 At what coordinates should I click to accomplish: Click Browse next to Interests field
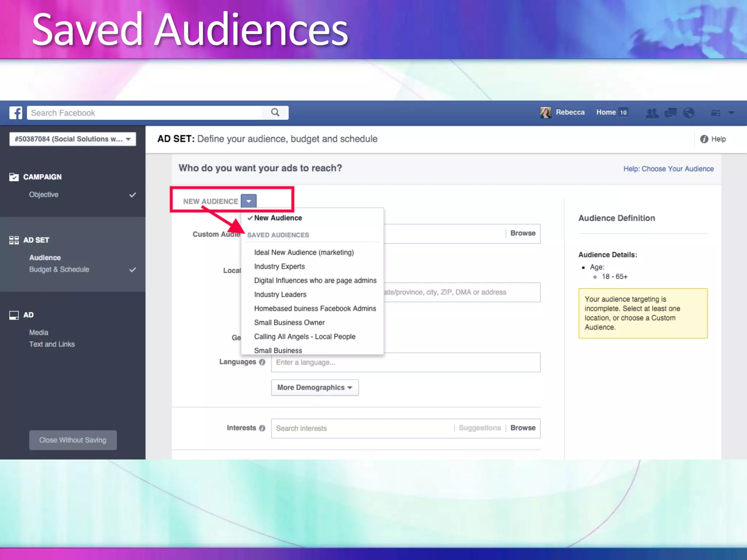pyautogui.click(x=523, y=428)
